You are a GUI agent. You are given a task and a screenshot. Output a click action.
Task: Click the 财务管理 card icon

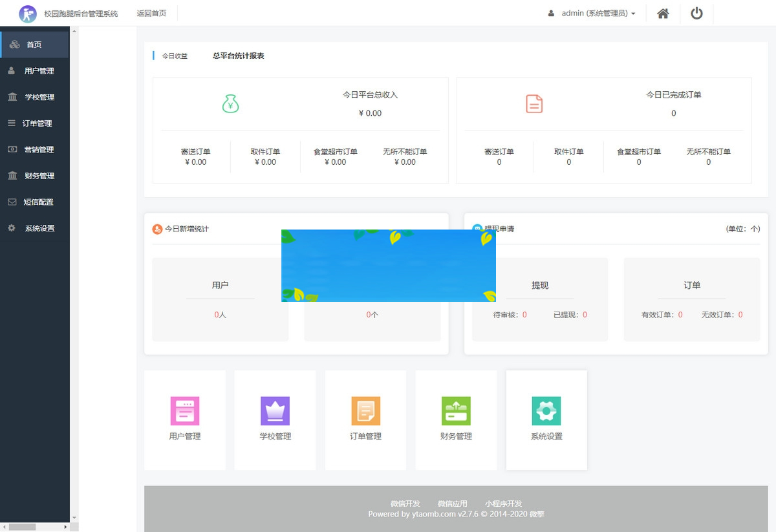click(x=456, y=410)
